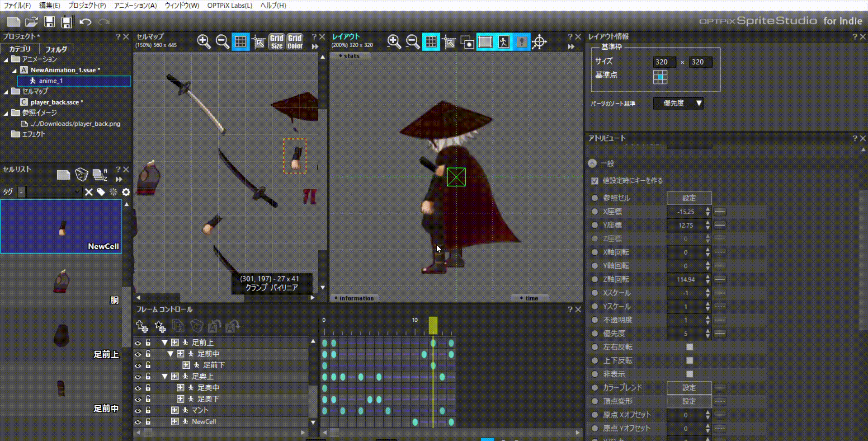Zoom out on the cell map panel
The image size is (868, 441).
pos(222,42)
